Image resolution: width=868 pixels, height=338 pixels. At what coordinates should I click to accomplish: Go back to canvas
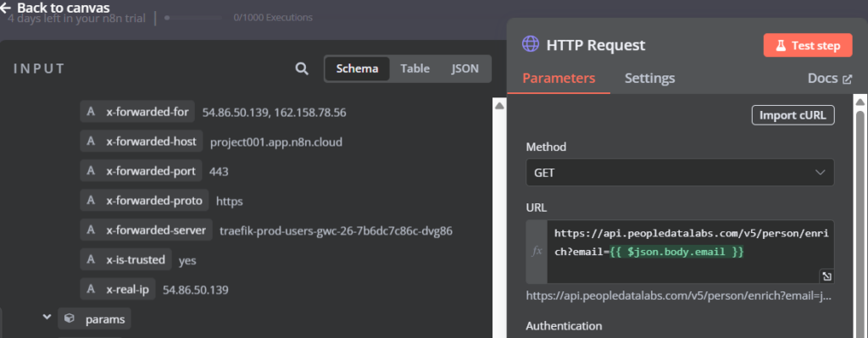click(55, 8)
